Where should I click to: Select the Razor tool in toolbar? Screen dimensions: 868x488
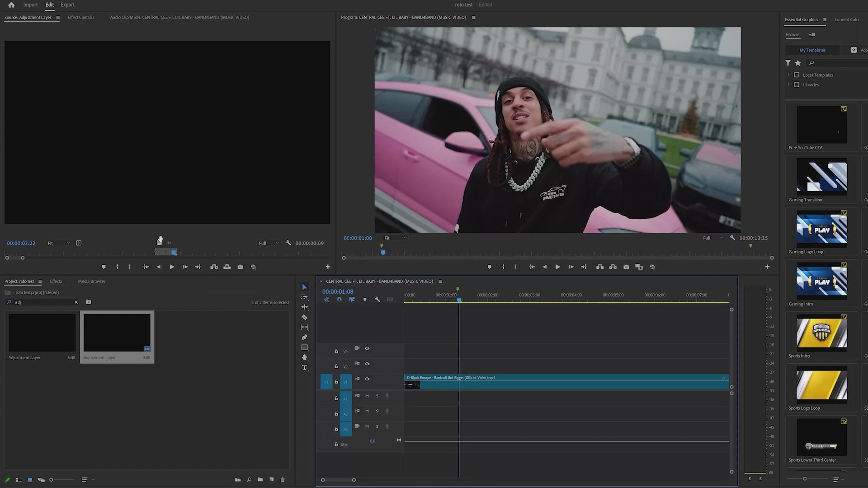tap(305, 317)
